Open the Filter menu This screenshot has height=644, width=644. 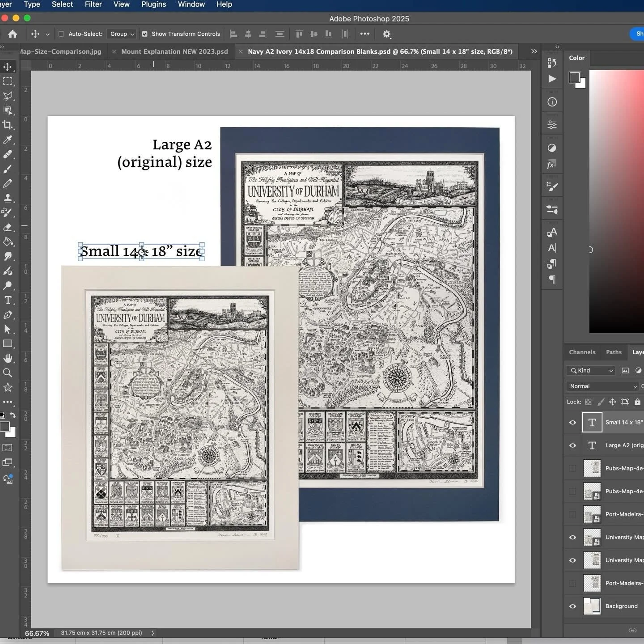tap(93, 4)
